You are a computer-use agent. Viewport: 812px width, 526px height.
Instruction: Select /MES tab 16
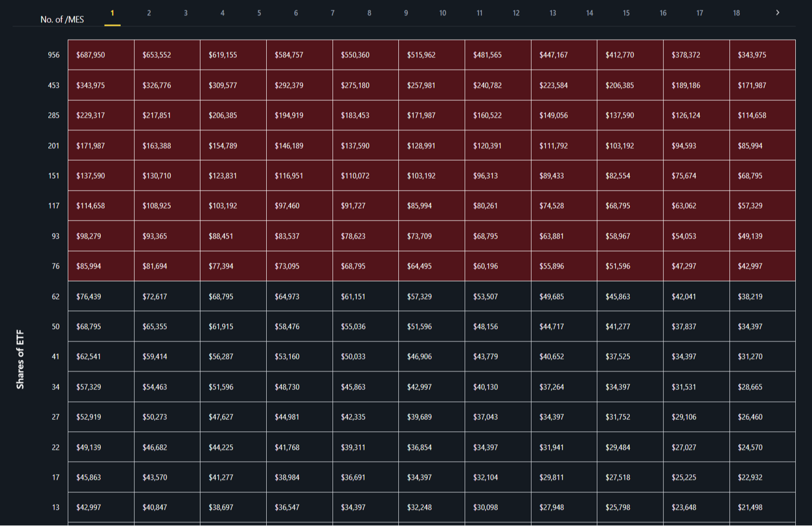pyautogui.click(x=663, y=13)
